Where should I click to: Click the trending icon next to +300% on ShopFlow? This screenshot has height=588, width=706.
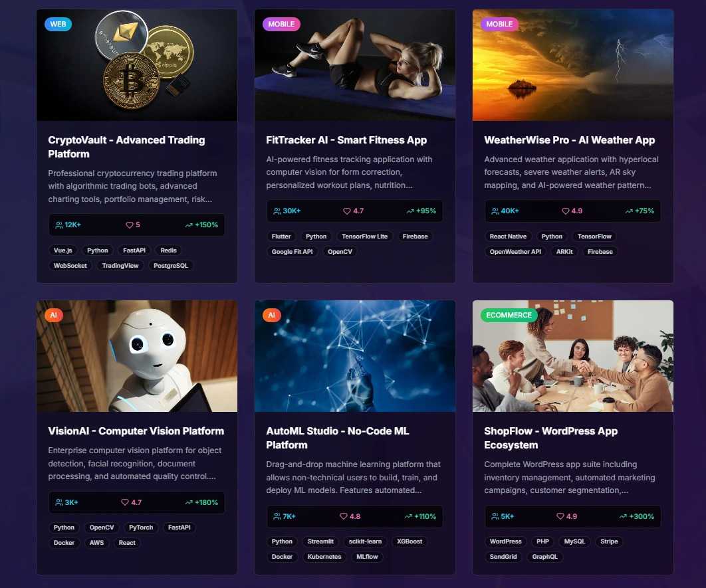click(x=623, y=516)
